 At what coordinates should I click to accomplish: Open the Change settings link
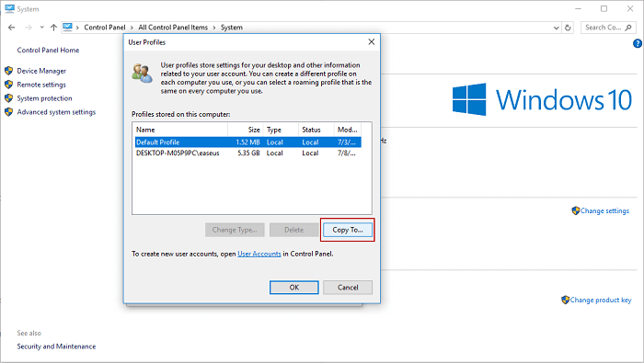pyautogui.click(x=604, y=210)
